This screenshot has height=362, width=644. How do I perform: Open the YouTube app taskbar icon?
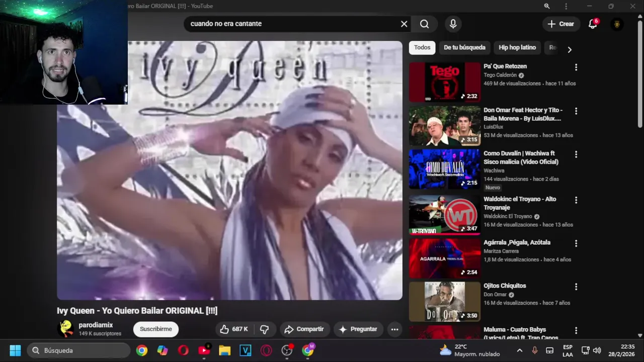(204, 350)
